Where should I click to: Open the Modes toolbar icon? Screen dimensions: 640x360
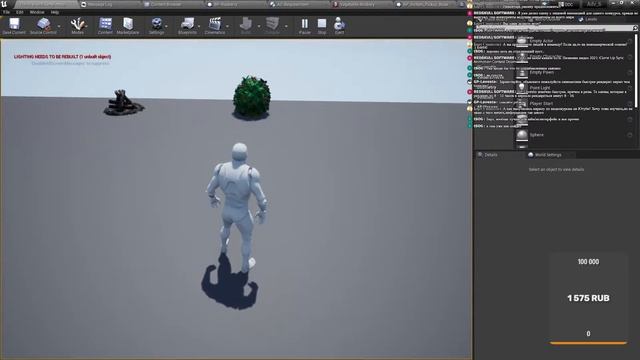tap(77, 25)
